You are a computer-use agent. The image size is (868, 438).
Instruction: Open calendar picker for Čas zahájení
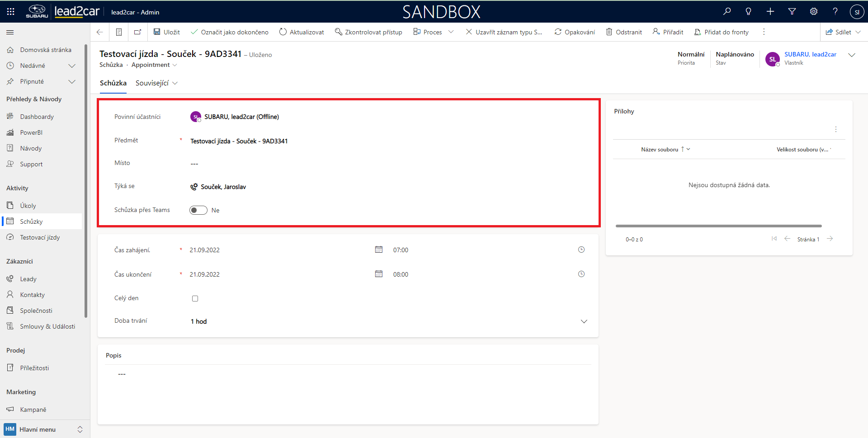(379, 250)
